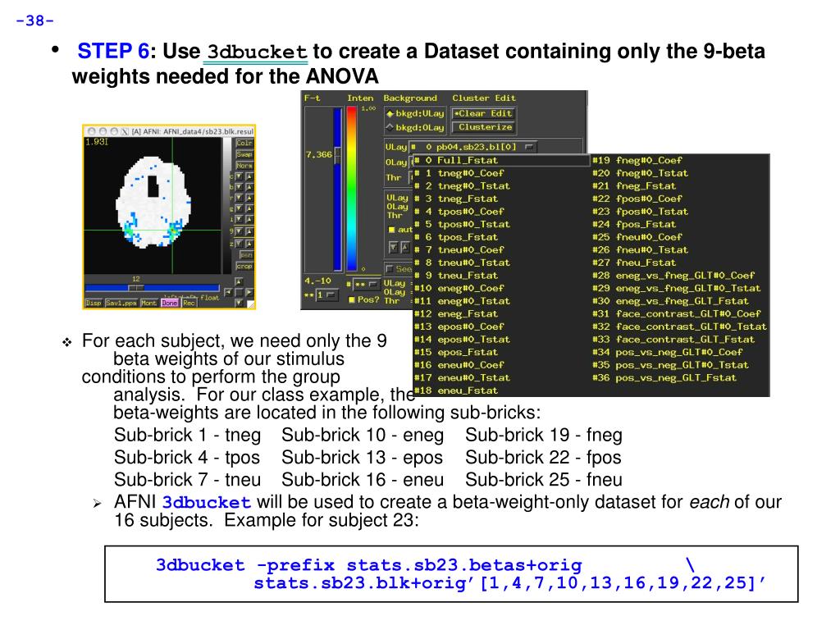The height and width of the screenshot is (630, 840).
Task: Click the gamma 'g' down arrow
Action: (x=239, y=208)
